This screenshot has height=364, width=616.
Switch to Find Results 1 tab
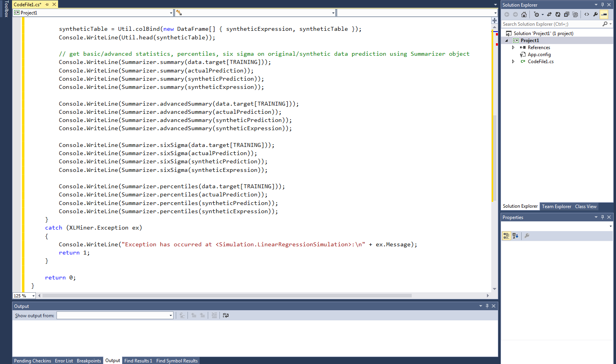pos(138,361)
